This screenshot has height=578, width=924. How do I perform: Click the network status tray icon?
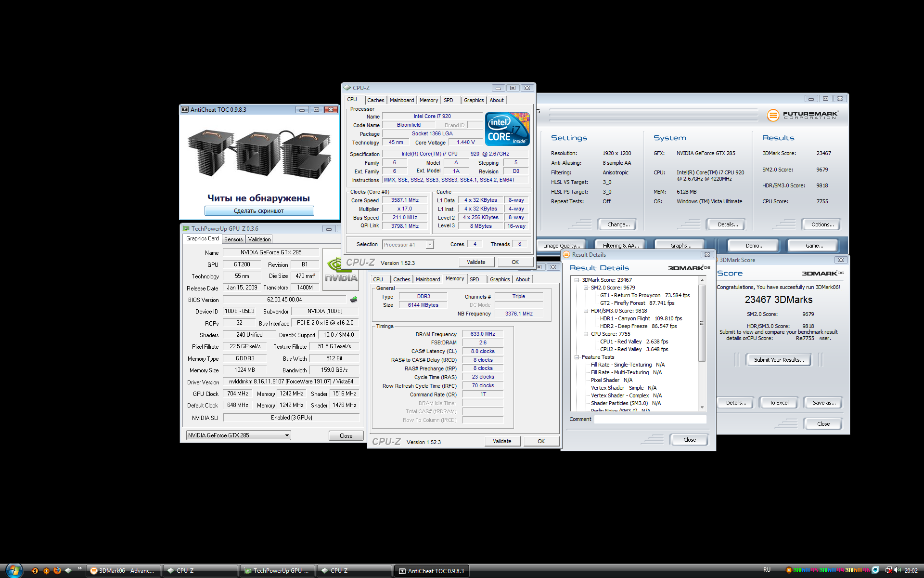click(x=888, y=570)
